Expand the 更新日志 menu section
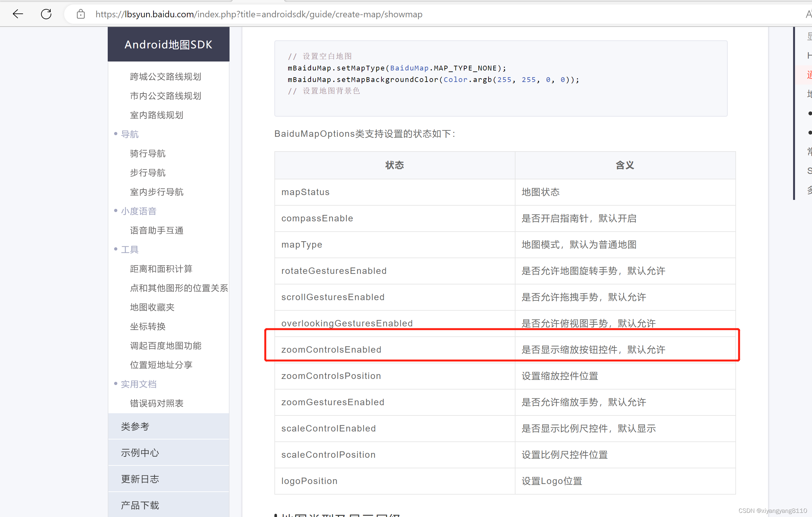This screenshot has width=812, height=517. [x=169, y=479]
